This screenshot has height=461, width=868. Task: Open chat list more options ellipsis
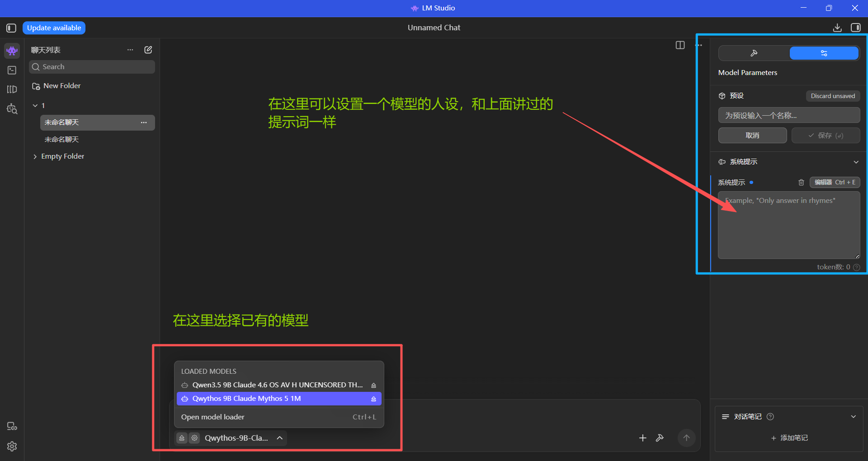pos(130,50)
